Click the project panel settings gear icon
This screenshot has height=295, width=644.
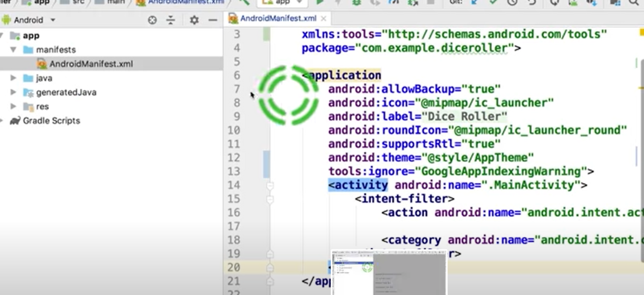tap(194, 20)
